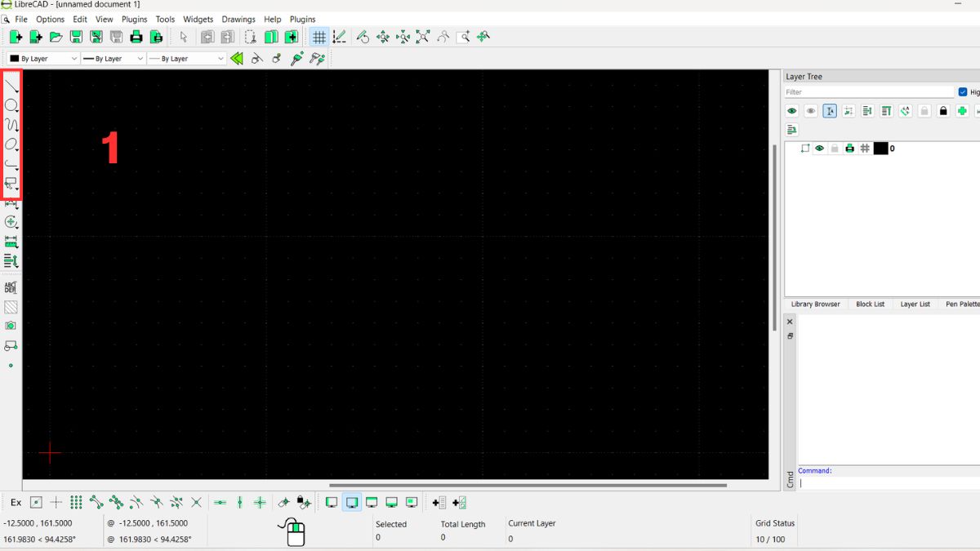Open the Drawings menu
The width and height of the screenshot is (980, 551).
238,19
